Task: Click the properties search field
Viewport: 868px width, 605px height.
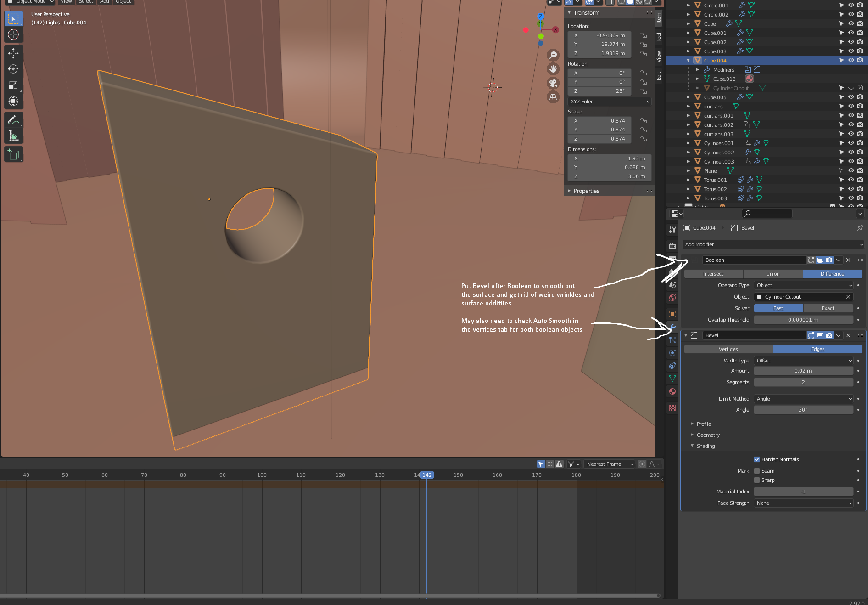Action: (767, 213)
